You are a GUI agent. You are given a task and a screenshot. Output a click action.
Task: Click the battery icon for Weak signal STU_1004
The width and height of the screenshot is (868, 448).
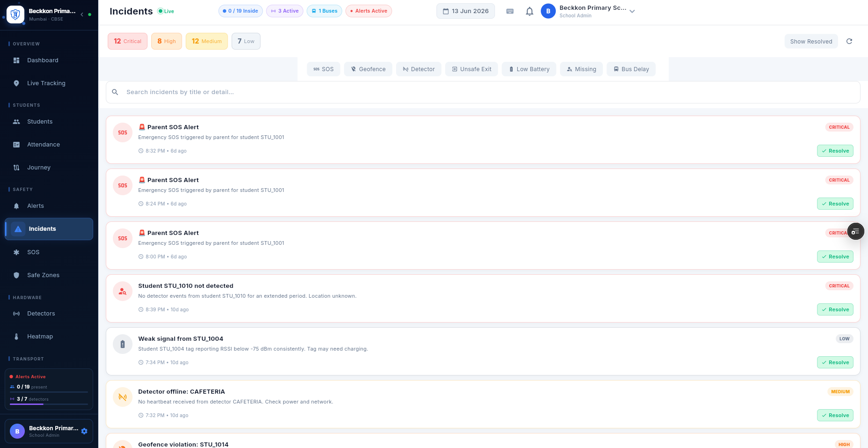pos(123,344)
